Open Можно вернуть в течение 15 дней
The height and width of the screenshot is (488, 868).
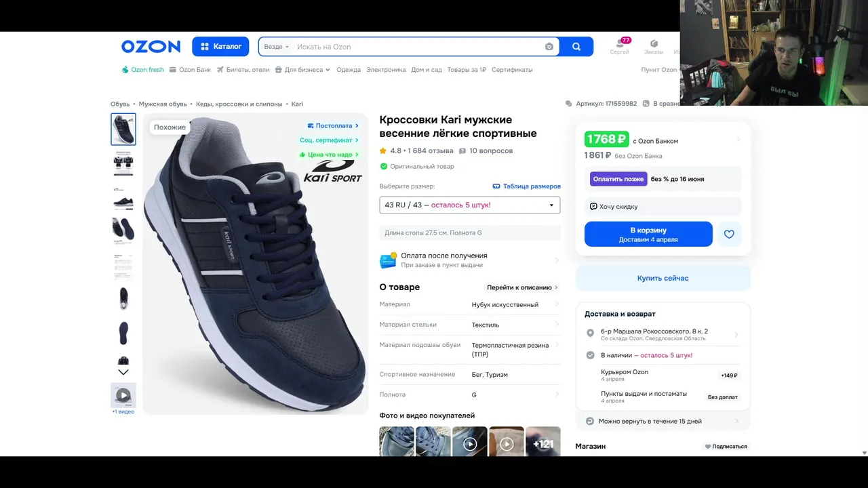663,422
